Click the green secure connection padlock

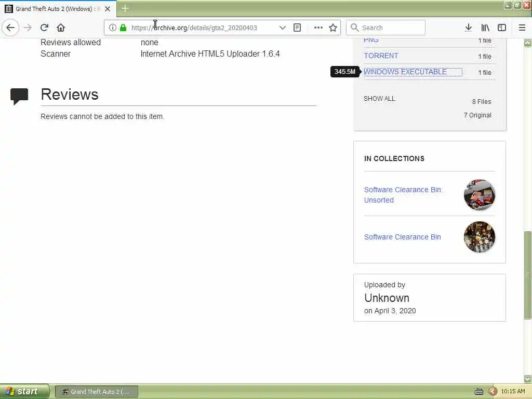pos(123,28)
